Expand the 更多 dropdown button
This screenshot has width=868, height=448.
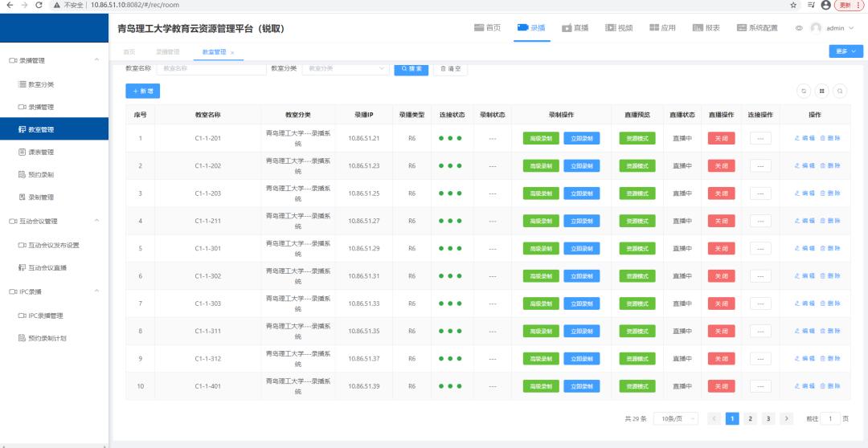(x=845, y=51)
